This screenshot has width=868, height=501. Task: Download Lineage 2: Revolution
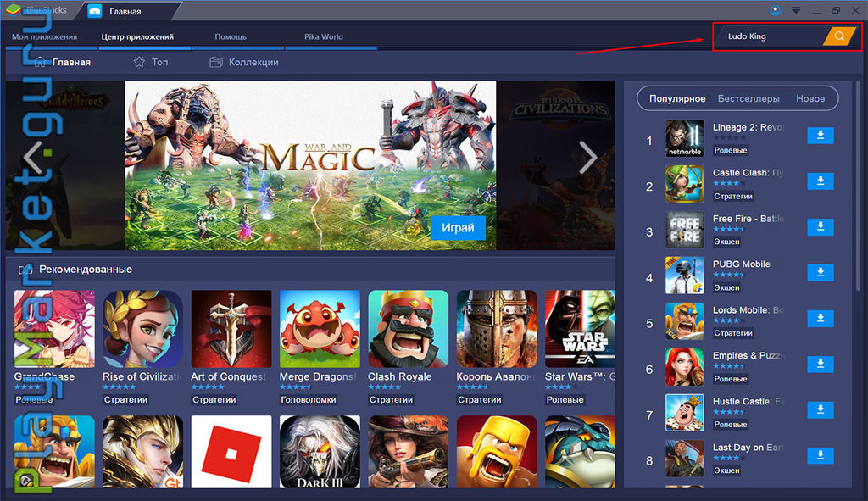[x=821, y=136]
